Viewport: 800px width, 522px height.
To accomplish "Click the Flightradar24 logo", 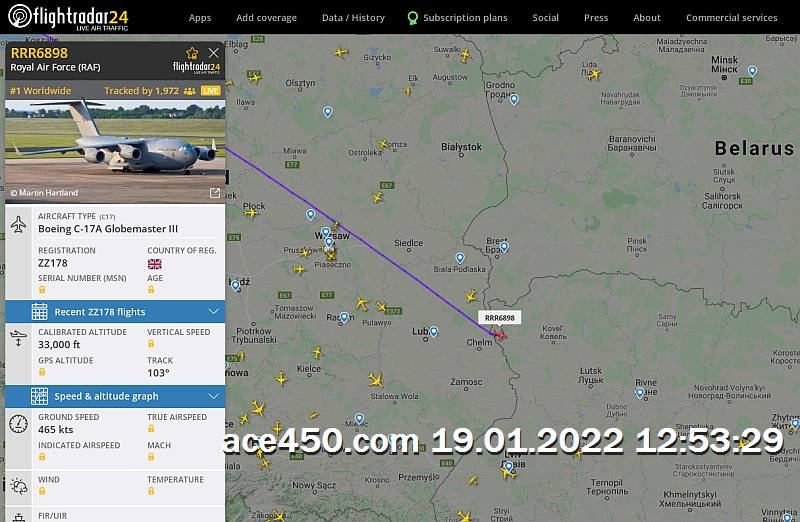I will (68, 16).
